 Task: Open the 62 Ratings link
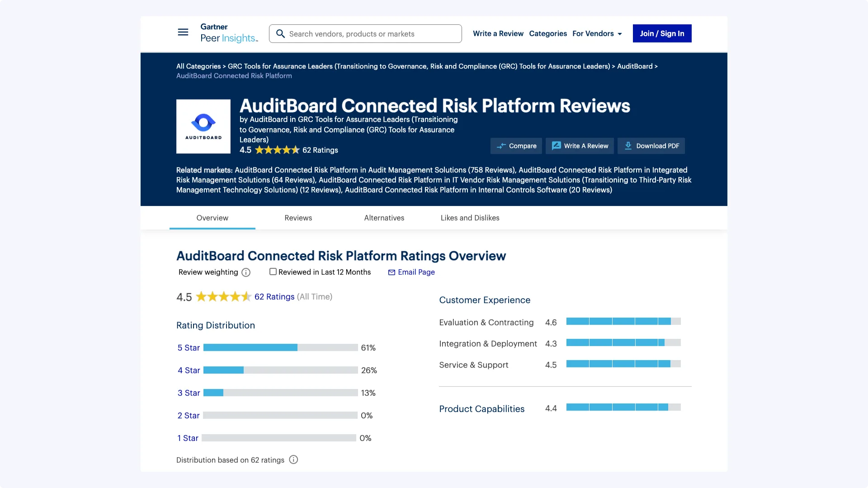(x=274, y=297)
